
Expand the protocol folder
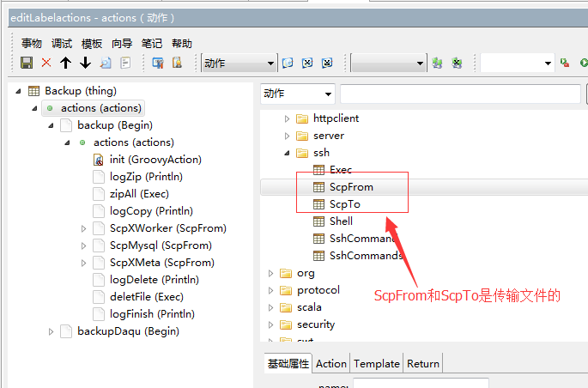click(x=270, y=290)
